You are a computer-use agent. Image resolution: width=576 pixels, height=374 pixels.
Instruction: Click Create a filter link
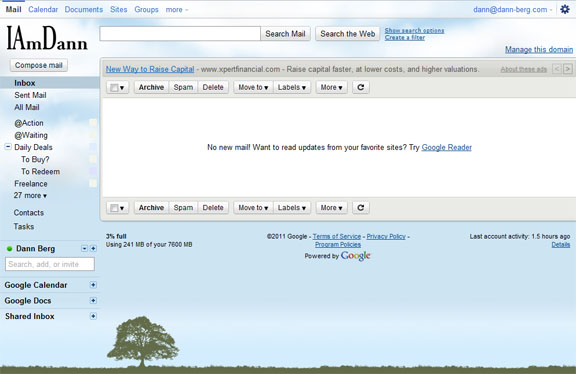405,37
